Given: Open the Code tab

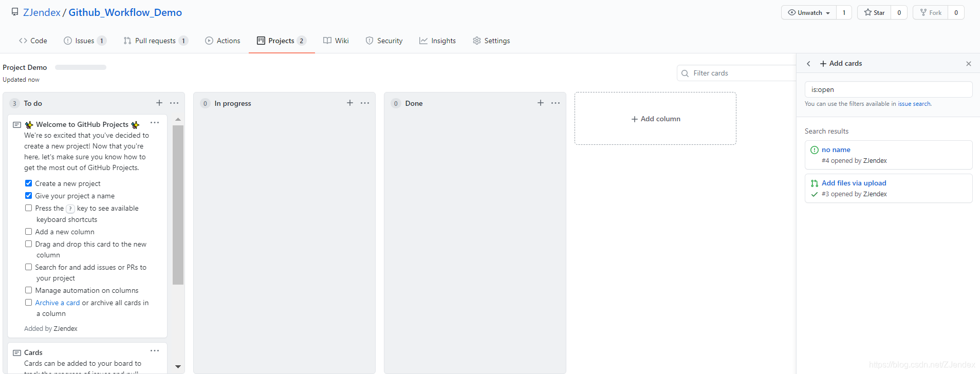Looking at the screenshot, I should 33,41.
